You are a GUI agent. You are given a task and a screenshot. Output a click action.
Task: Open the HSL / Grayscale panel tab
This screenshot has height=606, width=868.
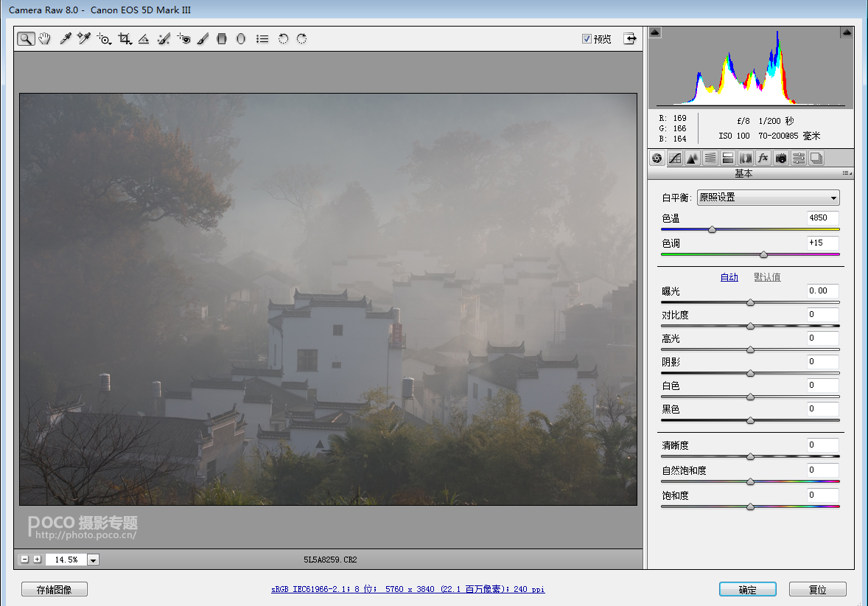(x=710, y=159)
